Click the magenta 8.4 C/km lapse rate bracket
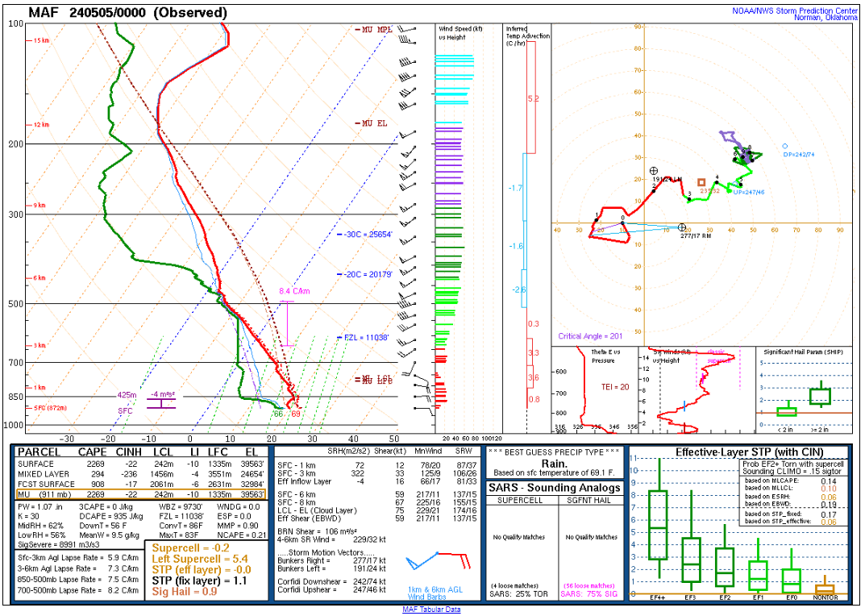865x616 pixels. coord(287,323)
